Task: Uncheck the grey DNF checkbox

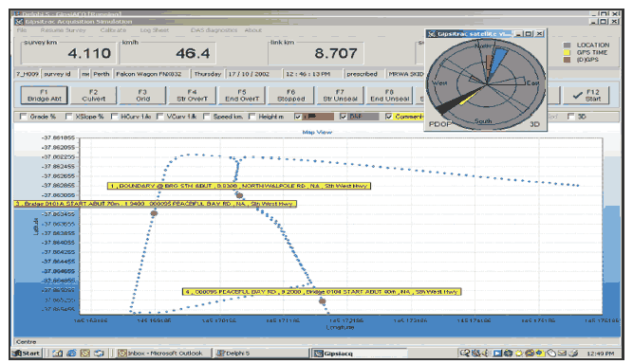Action: pos(344,117)
